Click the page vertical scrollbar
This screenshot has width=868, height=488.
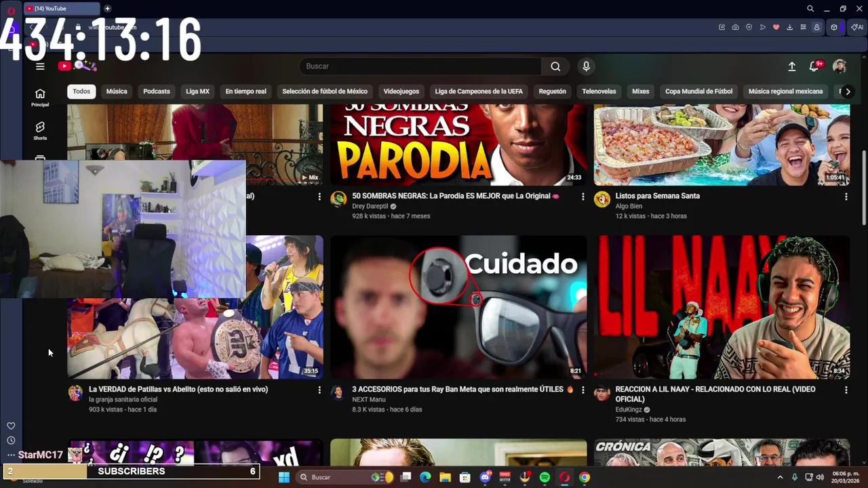pos(863,188)
